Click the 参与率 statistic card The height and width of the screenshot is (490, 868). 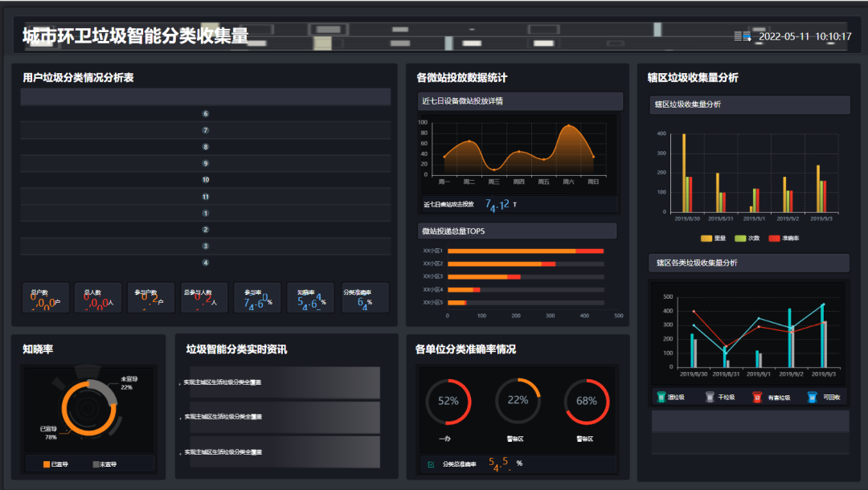pos(257,297)
